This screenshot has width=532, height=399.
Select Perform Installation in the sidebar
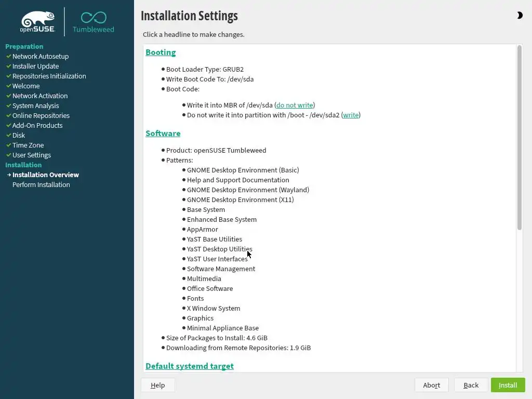coord(41,184)
